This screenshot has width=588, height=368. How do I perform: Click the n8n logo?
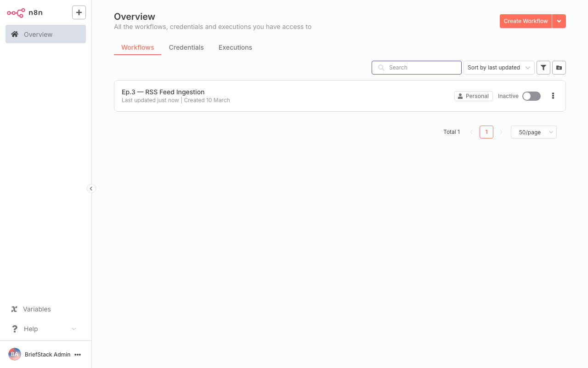16,12
